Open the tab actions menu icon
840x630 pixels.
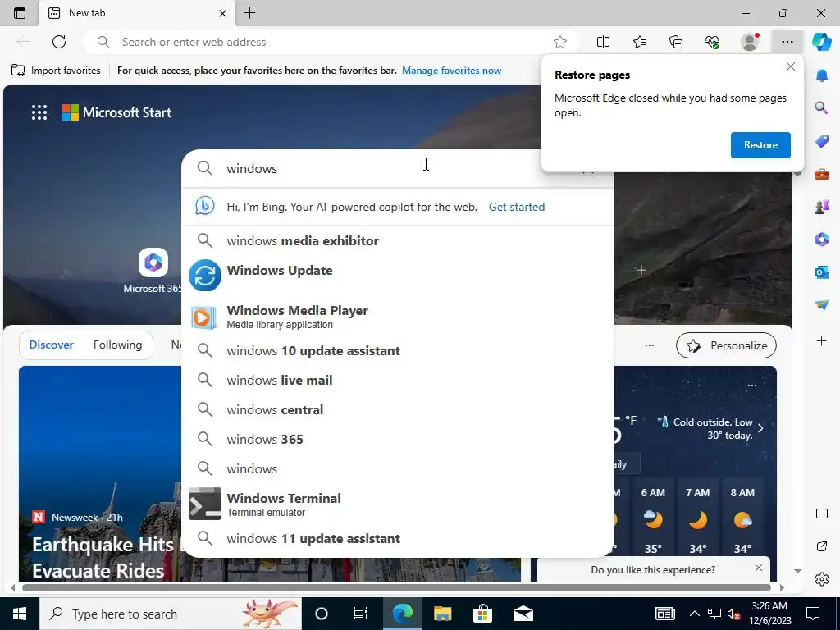(x=20, y=13)
